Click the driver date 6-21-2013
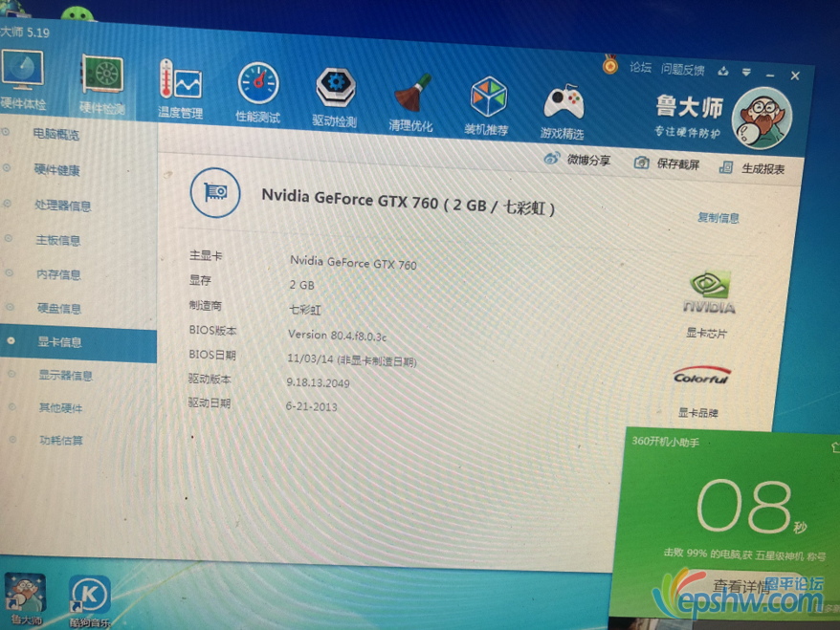 click(x=312, y=406)
